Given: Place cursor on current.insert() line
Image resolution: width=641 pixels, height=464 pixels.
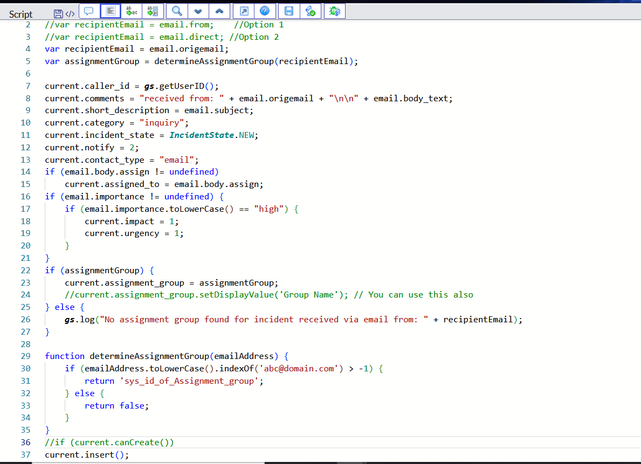Looking at the screenshot, I should 87,455.
